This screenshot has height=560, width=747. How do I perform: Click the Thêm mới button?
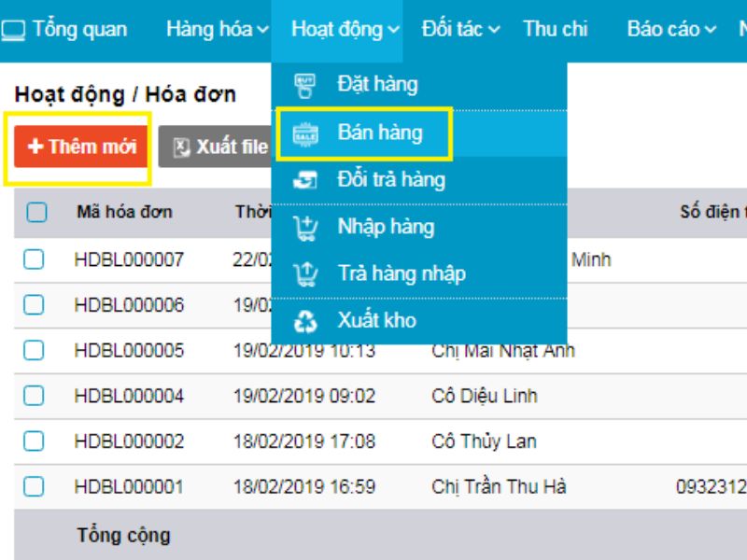79,146
